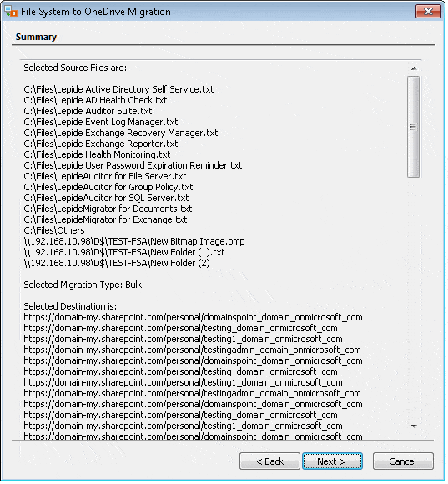Click LepideMigrator for Documents.txt path
The width and height of the screenshot is (448, 484).
(x=108, y=209)
